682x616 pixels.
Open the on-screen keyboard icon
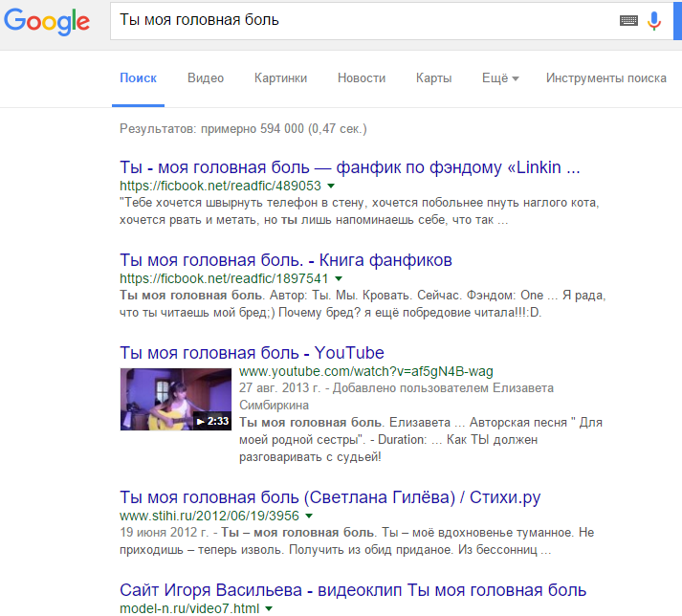628,20
